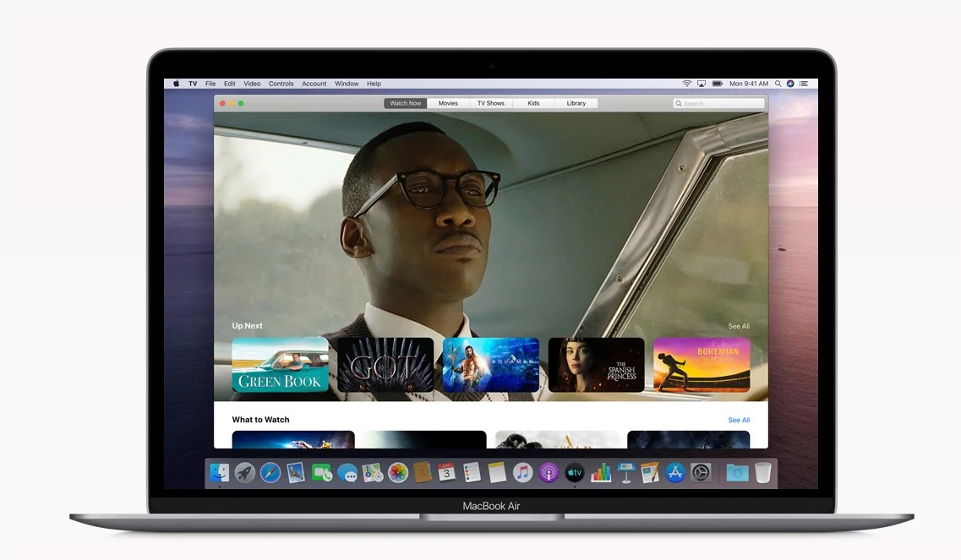Open Finder from the dock
This screenshot has width=961, height=560.
click(220, 472)
